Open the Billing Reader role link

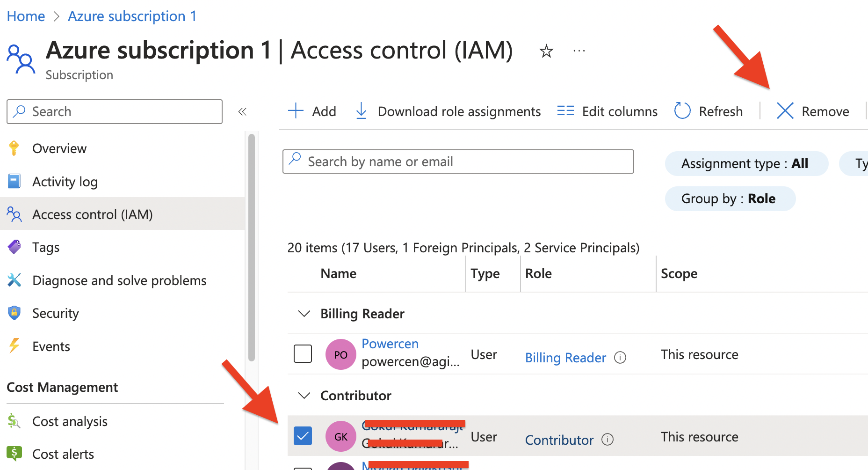(565, 358)
